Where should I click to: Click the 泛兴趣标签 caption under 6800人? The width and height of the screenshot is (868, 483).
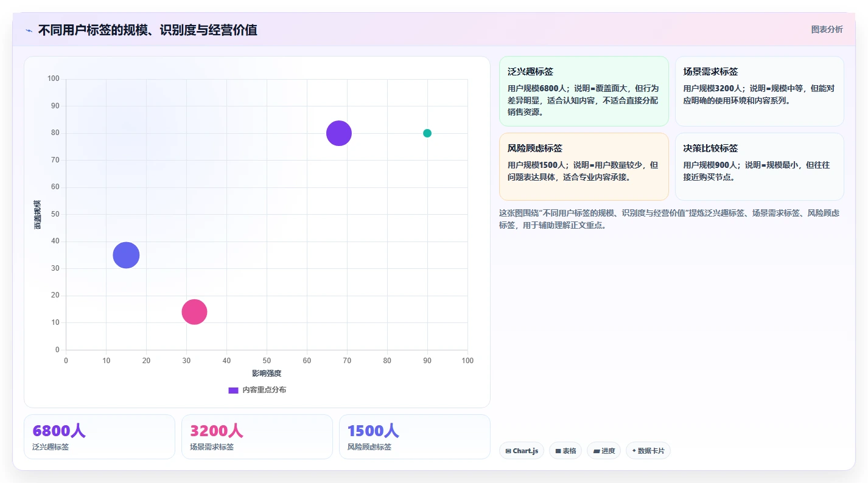(51, 447)
